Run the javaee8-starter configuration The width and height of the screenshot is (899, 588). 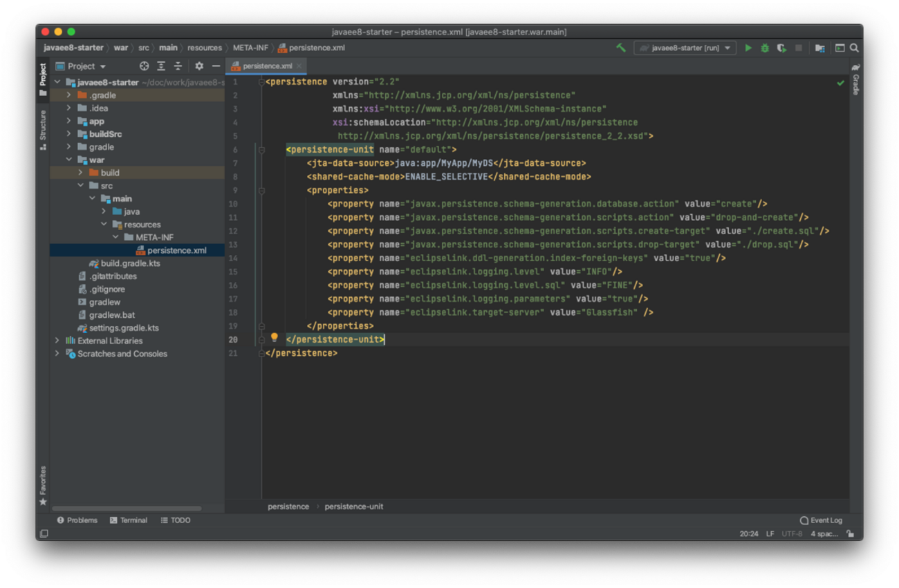click(x=748, y=48)
